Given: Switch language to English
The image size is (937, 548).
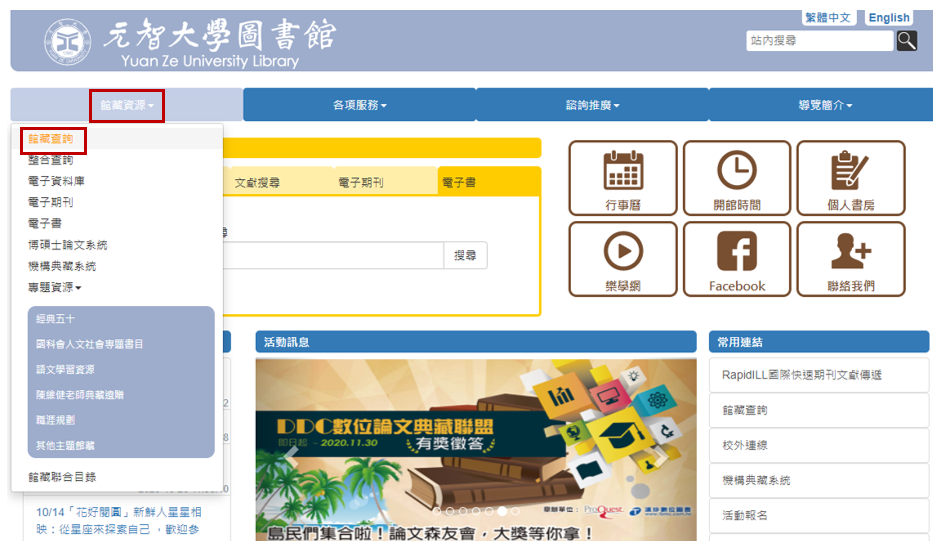Looking at the screenshot, I should click(888, 18).
